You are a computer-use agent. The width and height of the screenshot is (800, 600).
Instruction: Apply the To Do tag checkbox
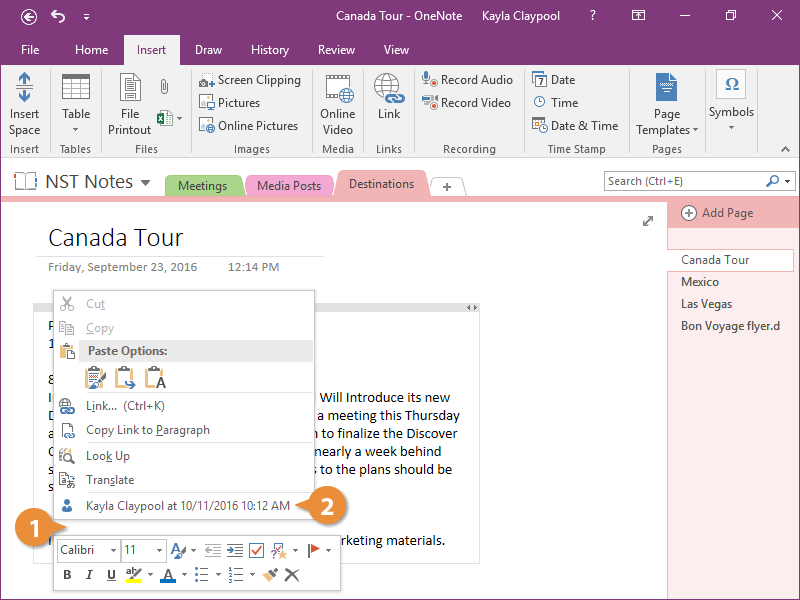tap(256, 550)
